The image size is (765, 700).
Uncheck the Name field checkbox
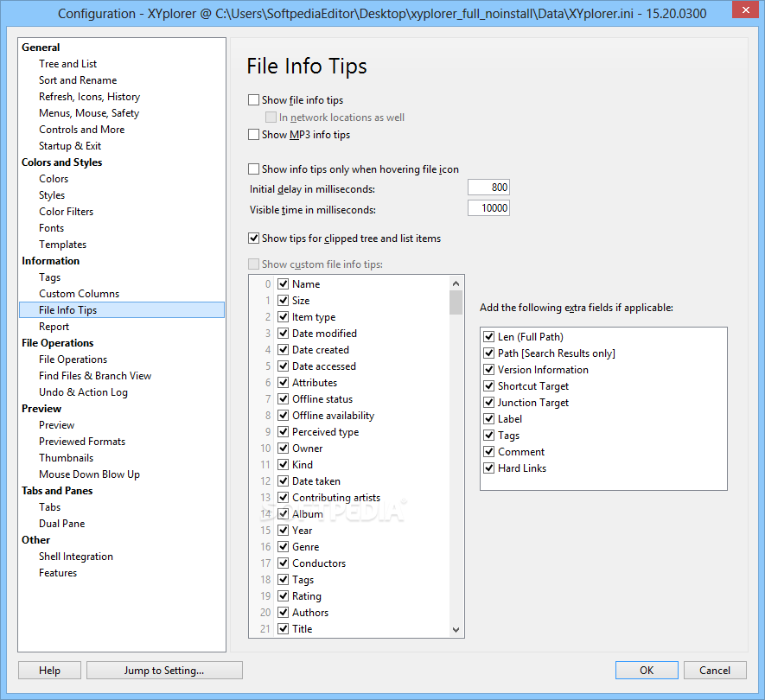coord(283,284)
